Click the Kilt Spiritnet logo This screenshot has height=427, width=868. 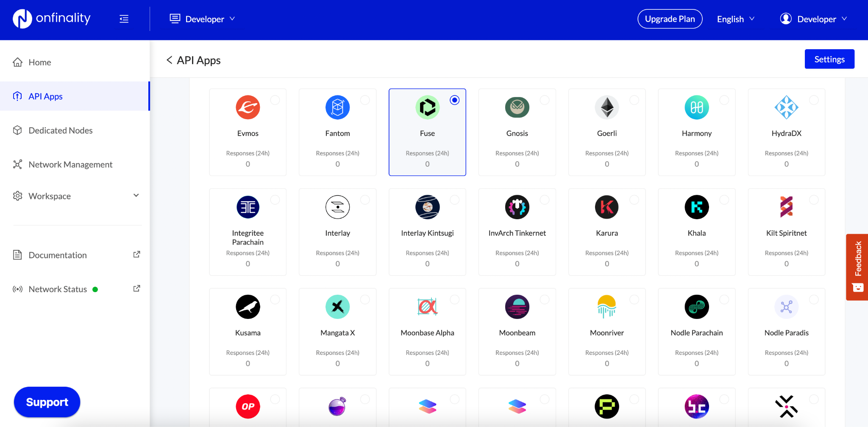(787, 207)
